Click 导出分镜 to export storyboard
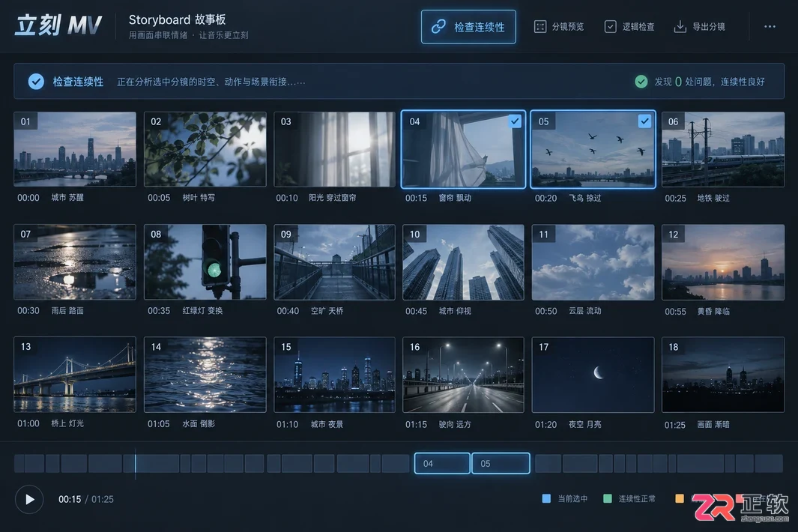The height and width of the screenshot is (532, 798). 699,26
